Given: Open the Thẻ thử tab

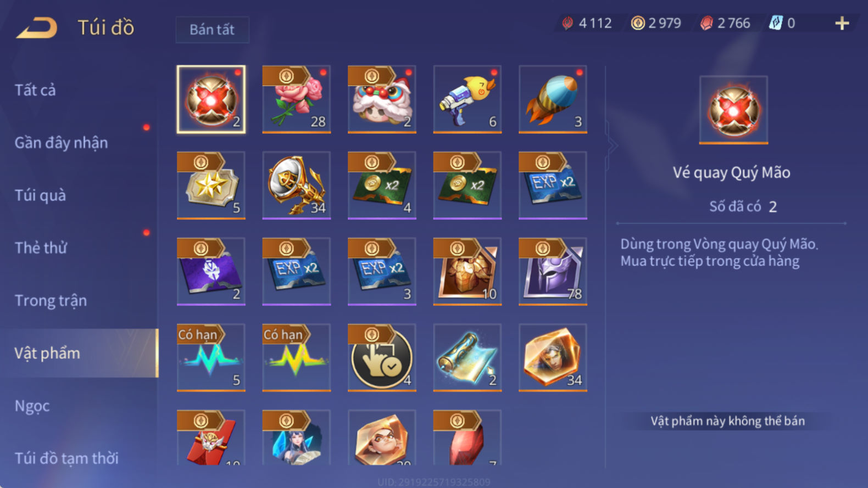Looking at the screenshot, I should click(41, 248).
